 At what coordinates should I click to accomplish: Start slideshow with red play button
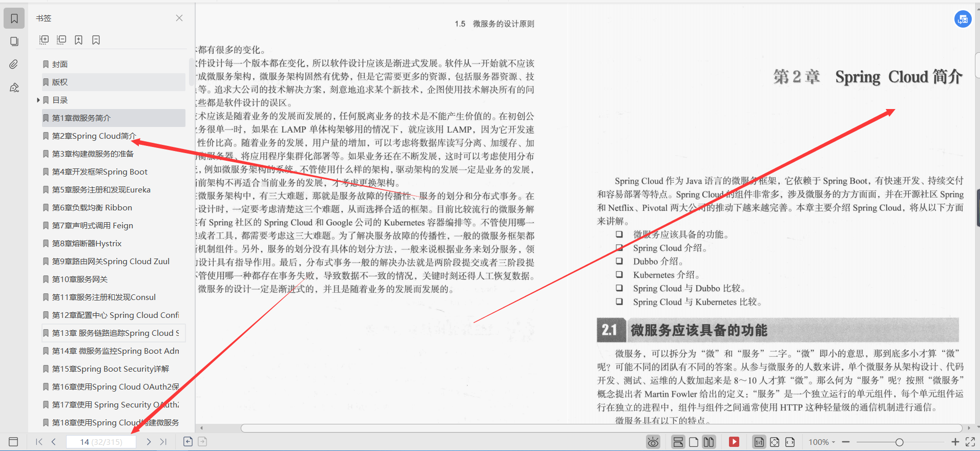pyautogui.click(x=734, y=442)
